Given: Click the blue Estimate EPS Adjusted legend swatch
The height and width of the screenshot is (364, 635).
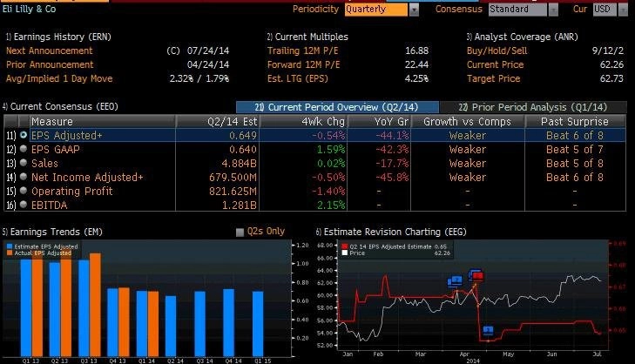Looking at the screenshot, I should click(10, 246).
